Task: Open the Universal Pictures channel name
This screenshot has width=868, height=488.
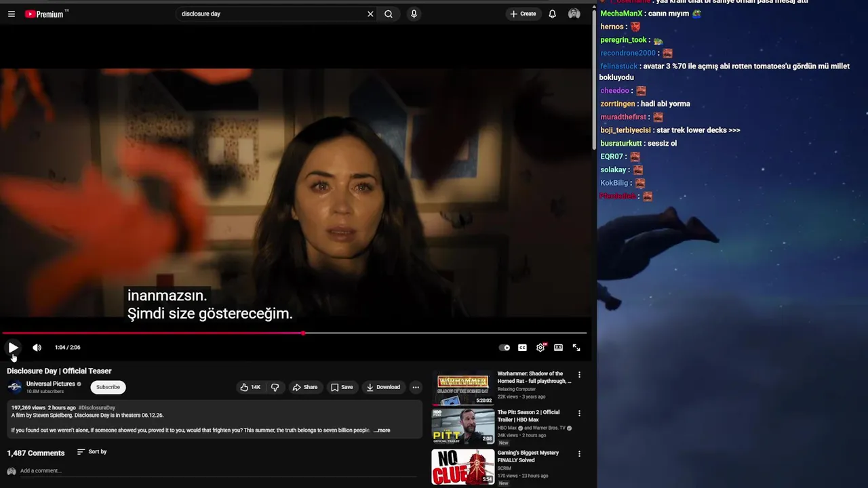Action: (x=50, y=384)
